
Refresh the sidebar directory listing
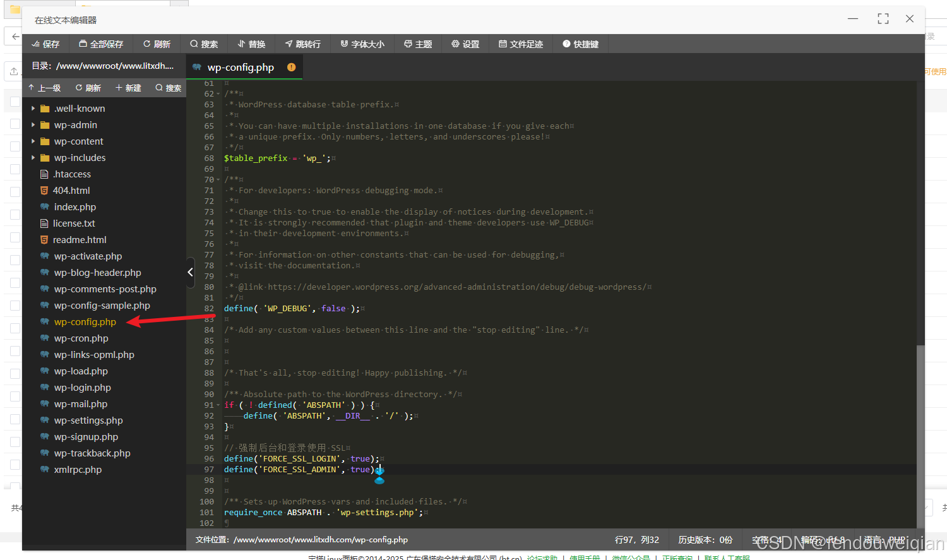(x=88, y=88)
